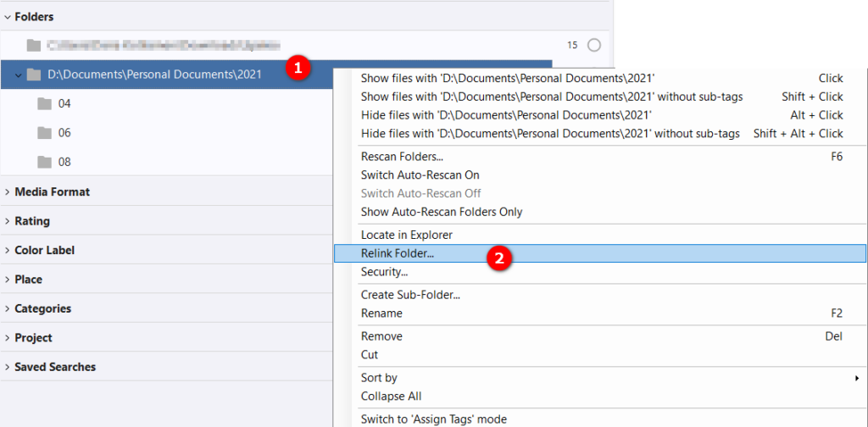868x427 pixels.
Task: Choose Relink Folder... from the context menu
Action: [398, 253]
